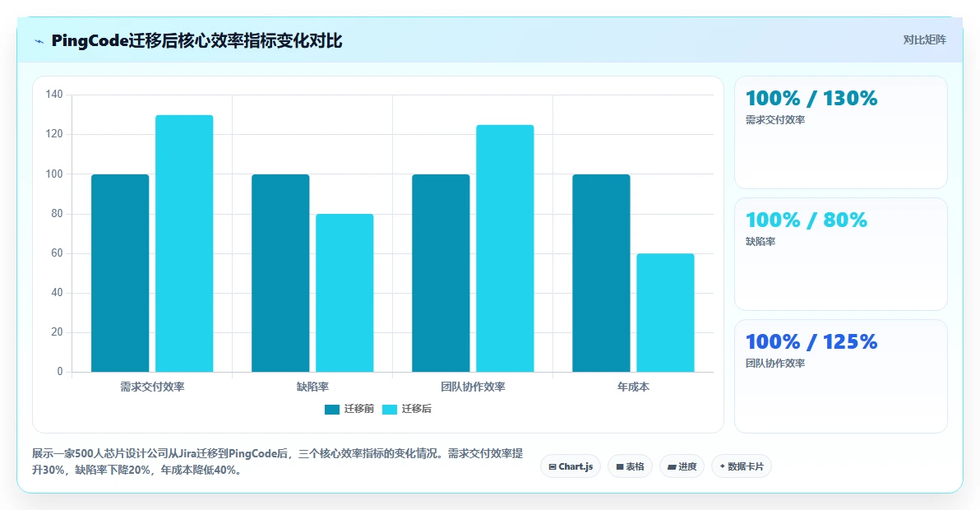Click the description paragraph about 500人芯片设计公司

click(x=278, y=461)
